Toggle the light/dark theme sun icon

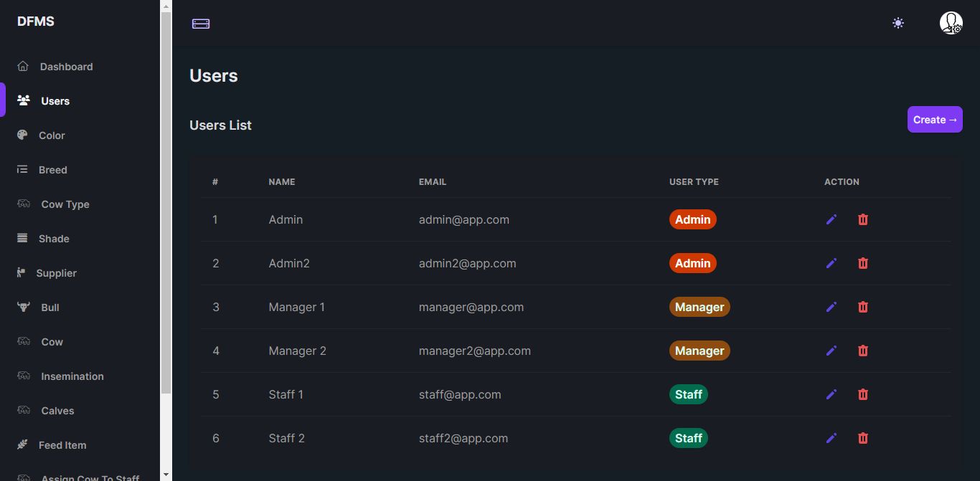(897, 23)
